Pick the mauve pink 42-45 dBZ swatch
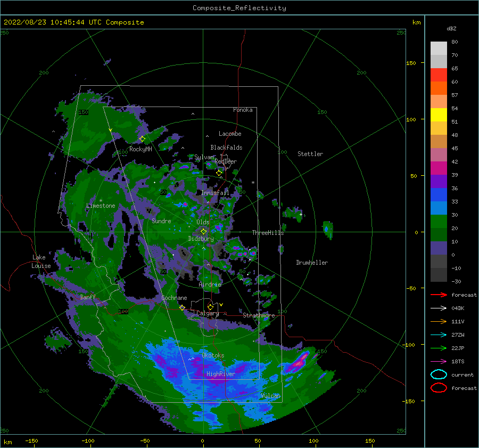 click(x=439, y=154)
